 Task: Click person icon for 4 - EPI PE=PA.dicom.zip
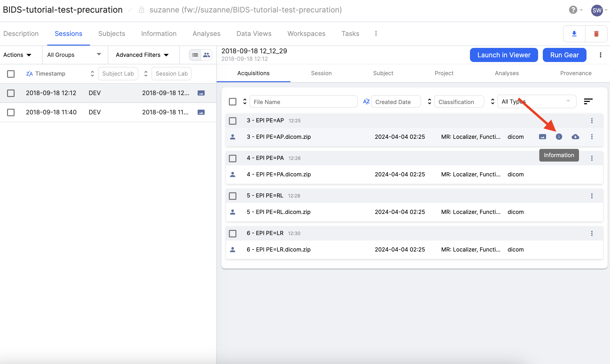pyautogui.click(x=233, y=174)
